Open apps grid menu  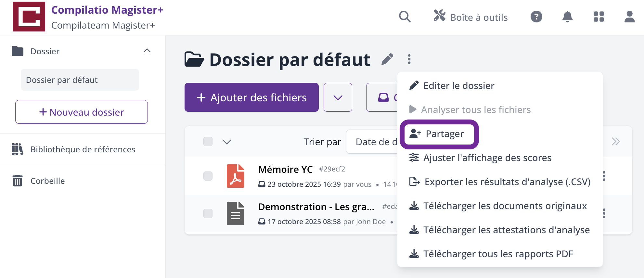(599, 17)
